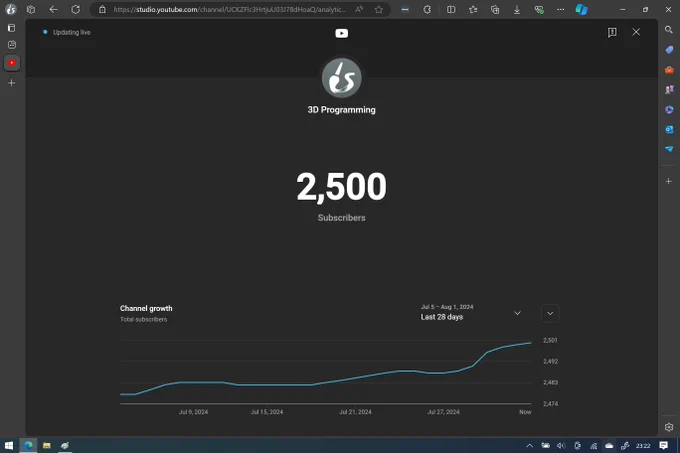Screen dimensions: 680x453
Task: Add a new tab with plus icon
Action: tap(12, 82)
